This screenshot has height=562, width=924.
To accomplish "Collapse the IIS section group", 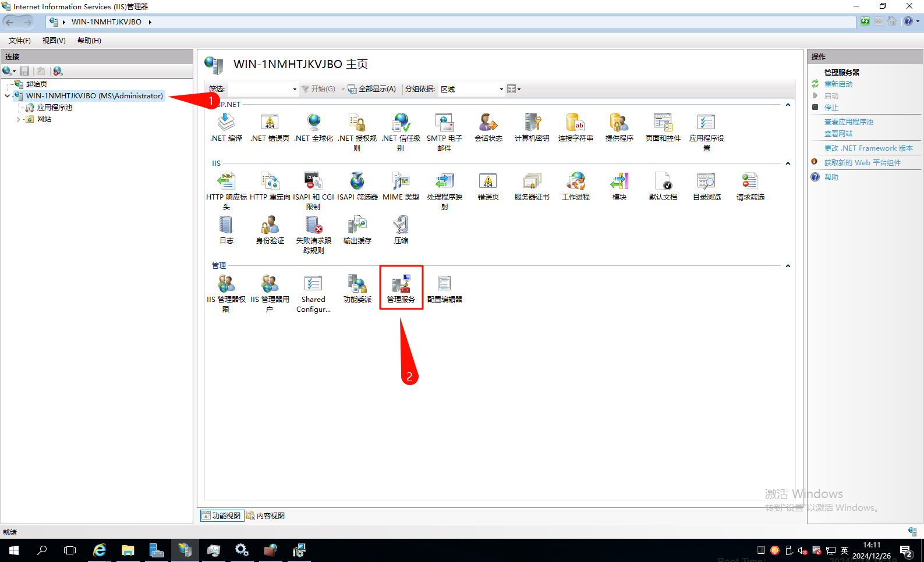I will point(788,163).
